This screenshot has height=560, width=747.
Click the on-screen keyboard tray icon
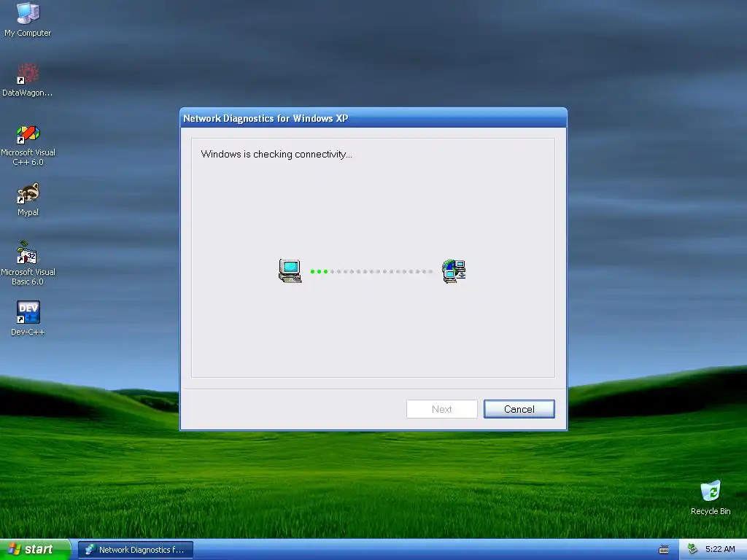tap(664, 550)
